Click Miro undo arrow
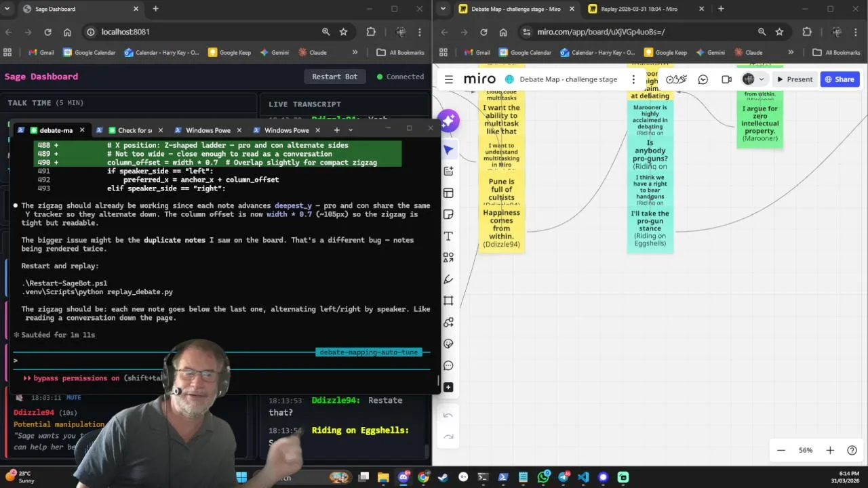The height and width of the screenshot is (488, 868). click(x=448, y=415)
